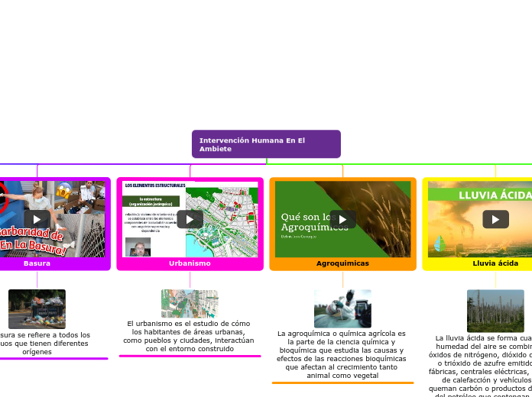Select the text 'La agroquímica o química agrícola es'

pyautogui.click(x=342, y=334)
